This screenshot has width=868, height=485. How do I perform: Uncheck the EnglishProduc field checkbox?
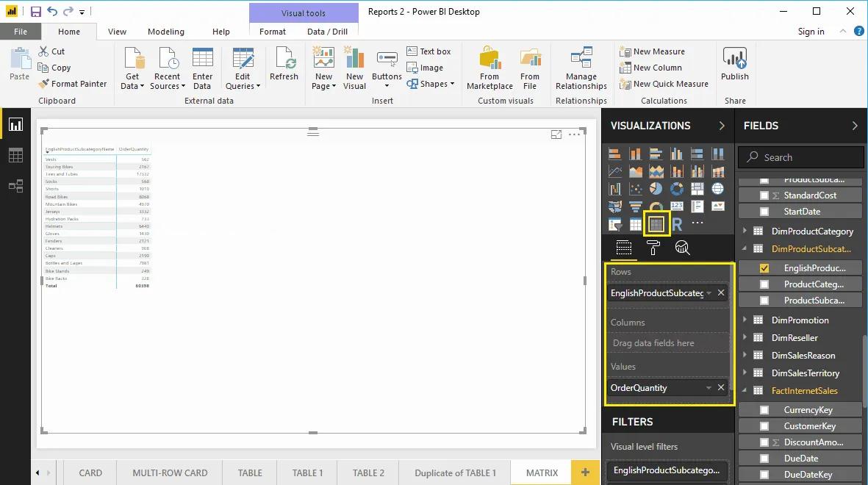click(x=763, y=267)
